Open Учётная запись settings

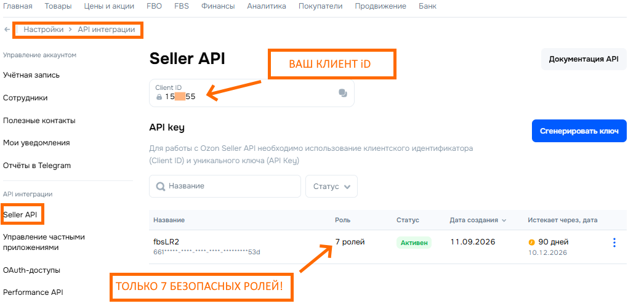tap(31, 75)
